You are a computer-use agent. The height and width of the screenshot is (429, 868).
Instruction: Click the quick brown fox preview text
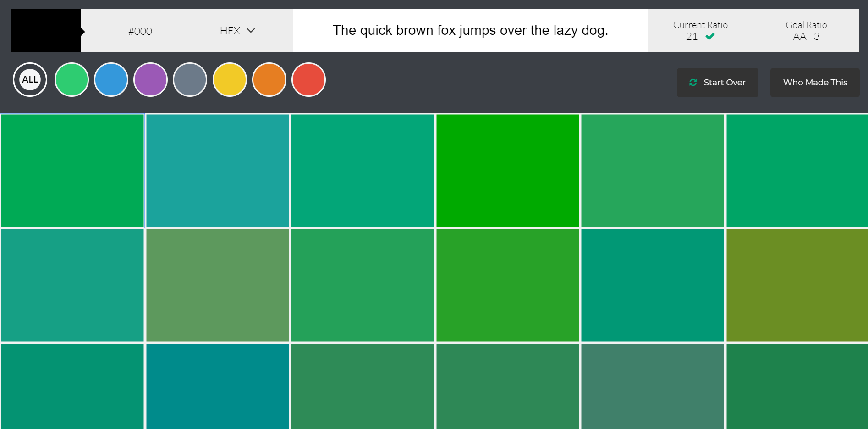pyautogui.click(x=471, y=30)
